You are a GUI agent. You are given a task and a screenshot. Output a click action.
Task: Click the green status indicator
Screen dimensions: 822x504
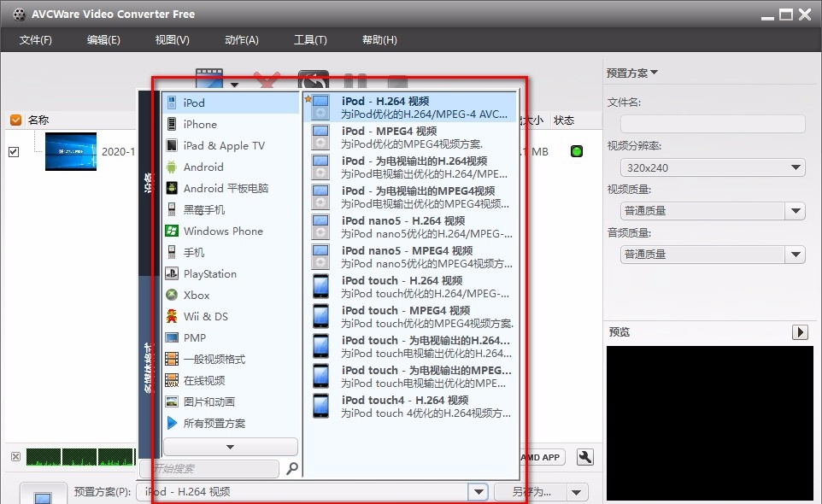click(576, 151)
